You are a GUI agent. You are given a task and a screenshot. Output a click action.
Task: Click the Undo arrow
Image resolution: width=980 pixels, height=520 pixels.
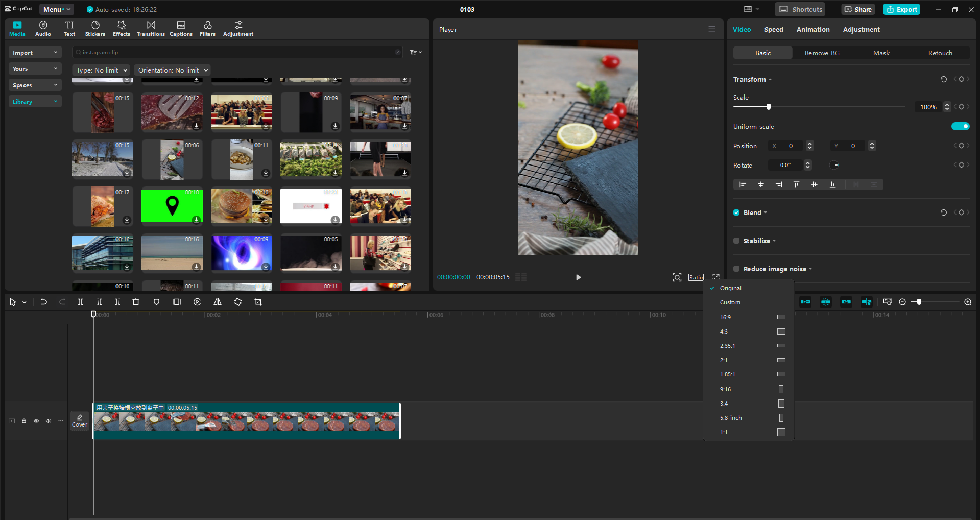click(44, 302)
